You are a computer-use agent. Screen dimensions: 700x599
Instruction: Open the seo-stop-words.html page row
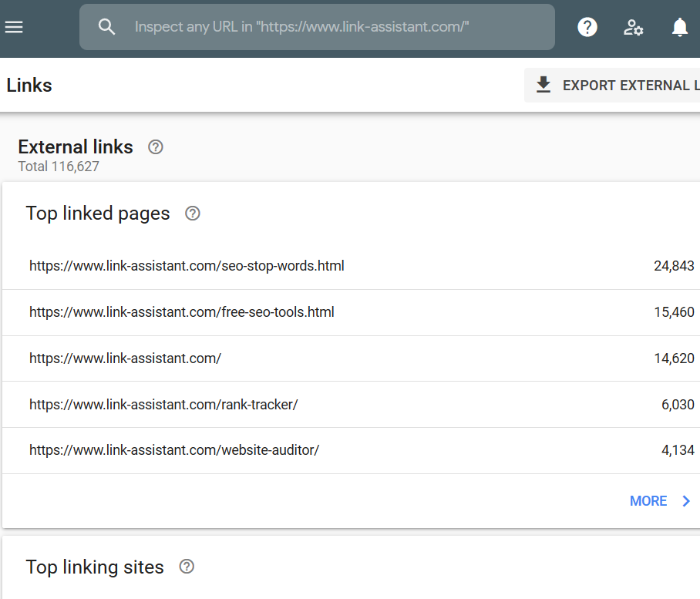(187, 266)
